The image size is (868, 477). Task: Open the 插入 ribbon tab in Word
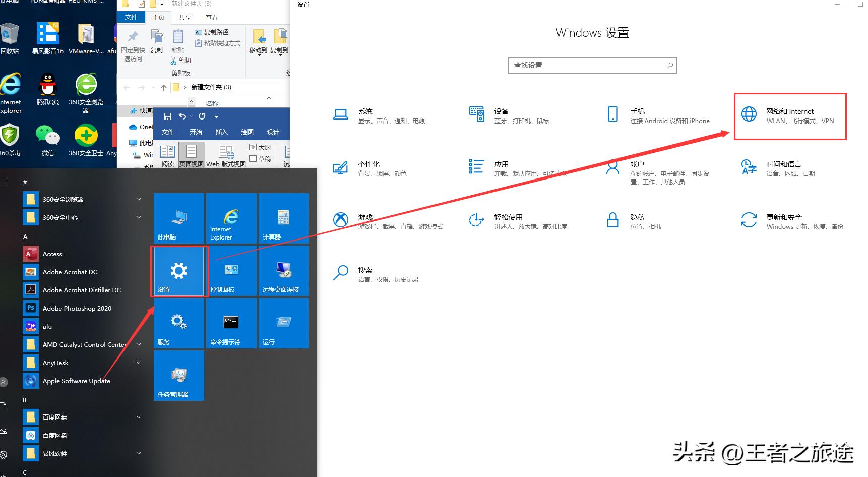coord(222,132)
